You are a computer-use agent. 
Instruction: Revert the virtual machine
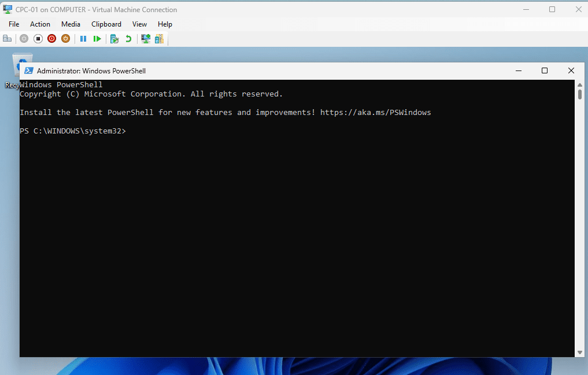(x=128, y=38)
